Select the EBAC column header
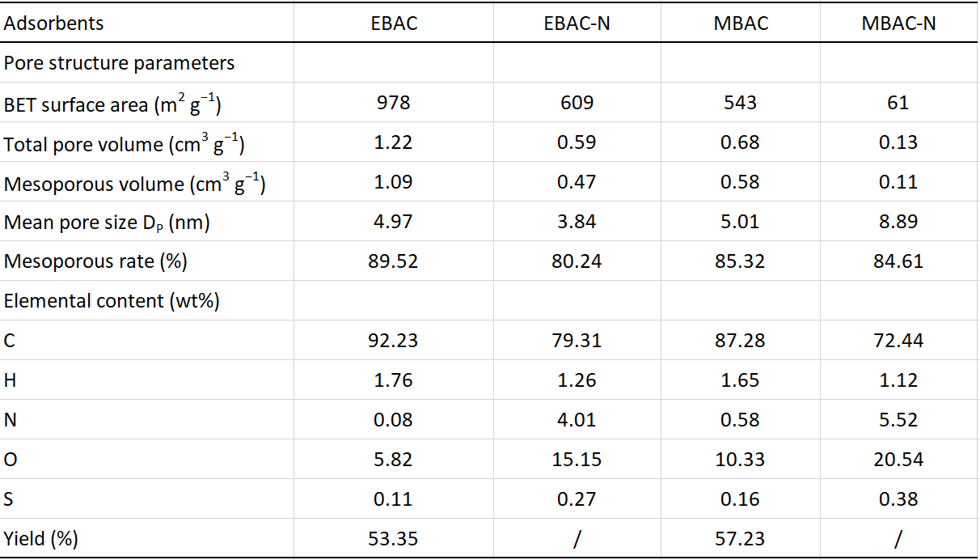 [393, 23]
